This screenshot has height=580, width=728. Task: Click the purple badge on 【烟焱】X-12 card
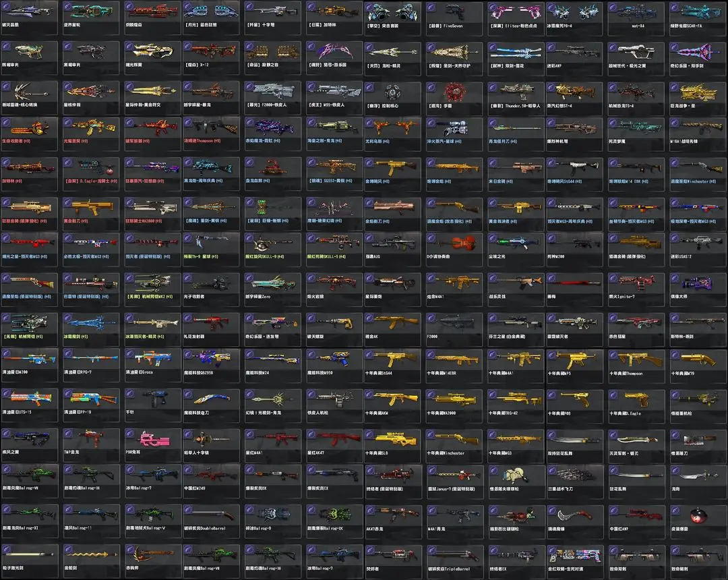pos(189,47)
